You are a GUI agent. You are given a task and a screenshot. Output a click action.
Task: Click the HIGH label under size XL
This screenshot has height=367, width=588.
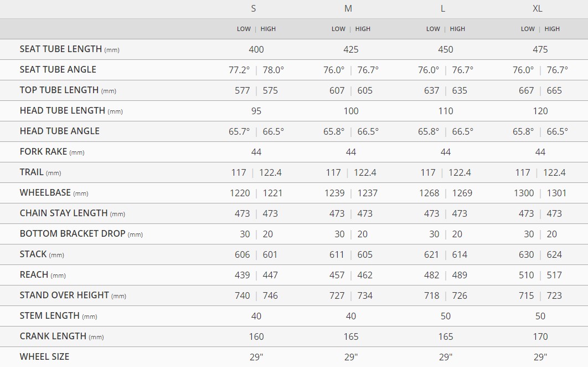coord(552,29)
